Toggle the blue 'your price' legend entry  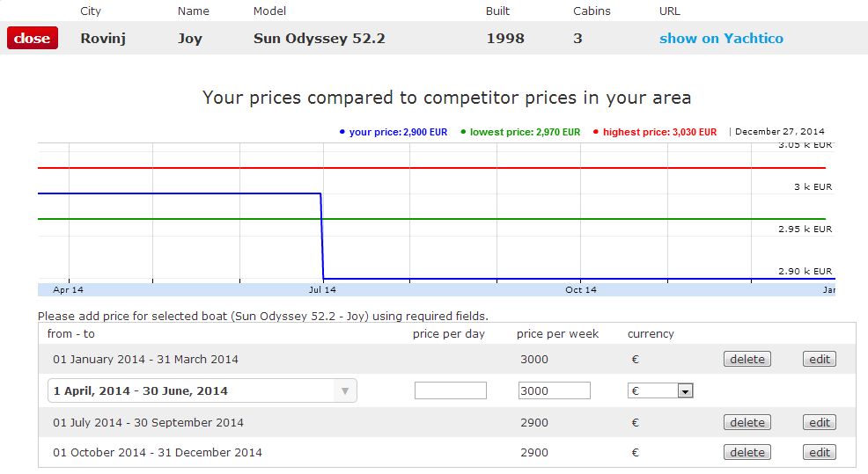pyautogui.click(x=394, y=132)
